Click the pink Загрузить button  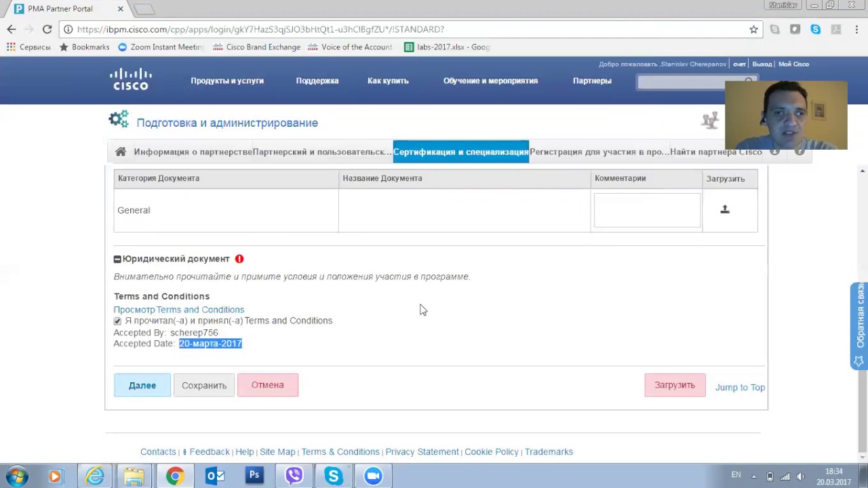click(x=675, y=385)
